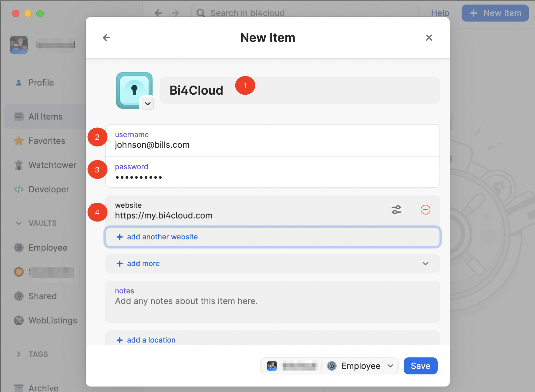The image size is (535, 392).
Task: Click the search magnifier icon
Action: (200, 13)
